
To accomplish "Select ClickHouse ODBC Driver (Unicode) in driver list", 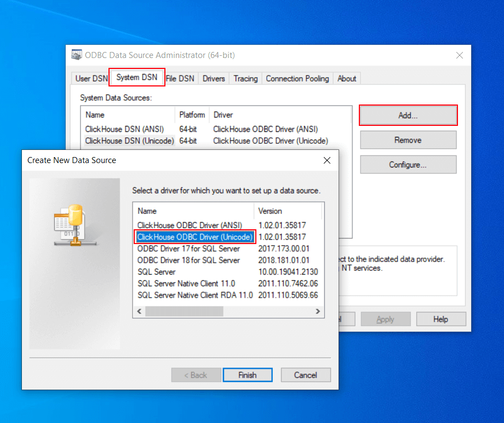I will tap(195, 237).
